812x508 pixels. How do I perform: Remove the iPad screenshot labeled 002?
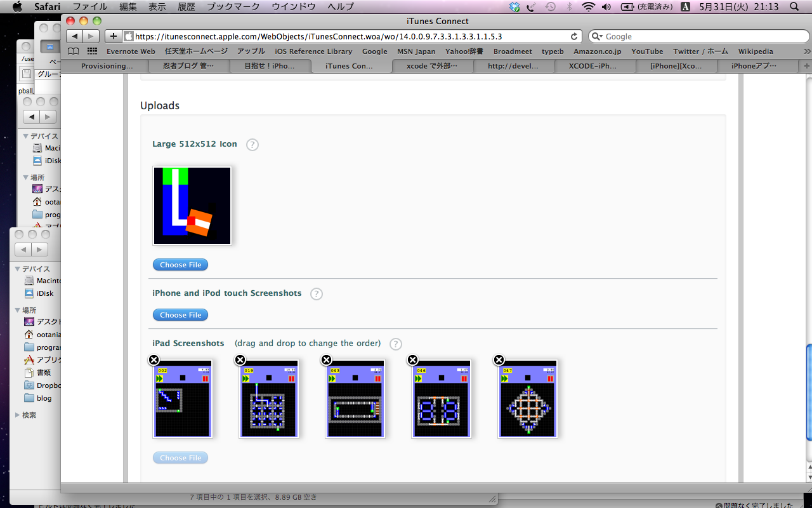[x=154, y=360]
